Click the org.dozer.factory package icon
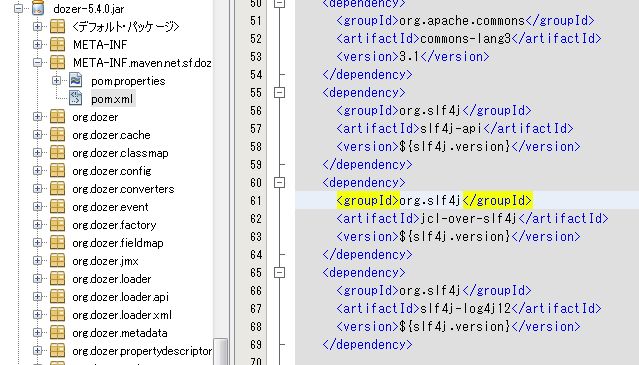 57,224
